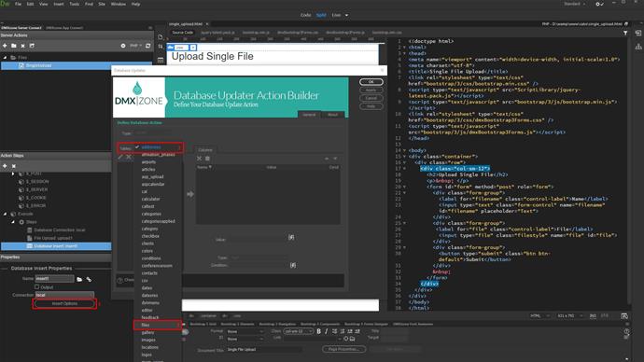Viewport: 644px width, 362px height.
Task: Click Help in Database Updater dialog
Action: [x=371, y=106]
